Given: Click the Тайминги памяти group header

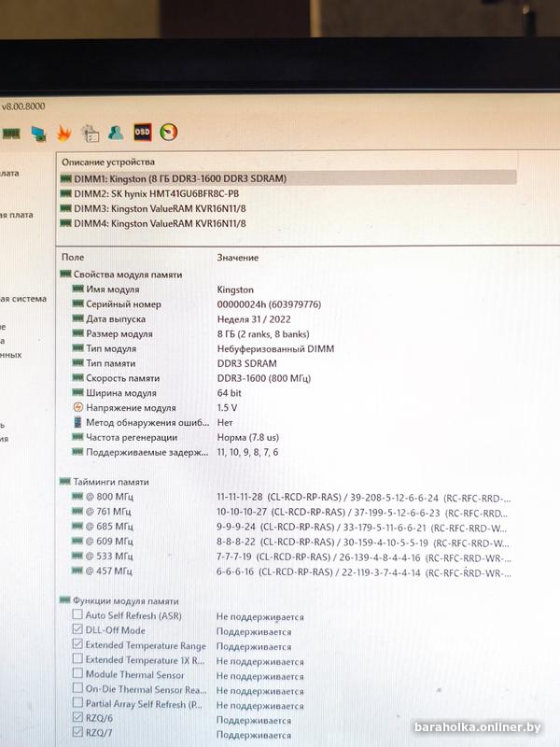Looking at the screenshot, I should coord(105,482).
